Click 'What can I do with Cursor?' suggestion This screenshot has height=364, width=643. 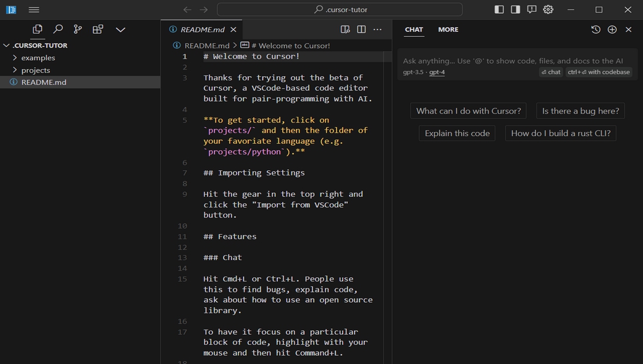coord(469,111)
